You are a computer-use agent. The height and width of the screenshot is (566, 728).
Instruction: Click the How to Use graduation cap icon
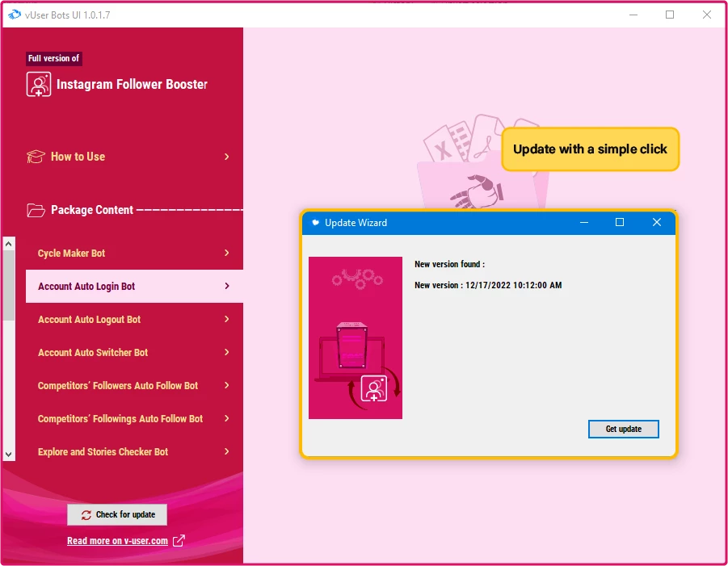pos(36,157)
